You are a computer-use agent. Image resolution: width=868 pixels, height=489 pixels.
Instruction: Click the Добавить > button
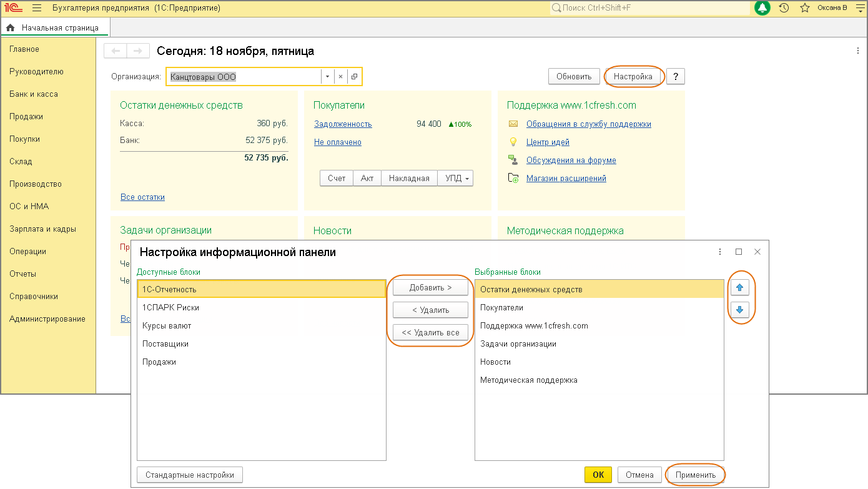[x=430, y=287]
